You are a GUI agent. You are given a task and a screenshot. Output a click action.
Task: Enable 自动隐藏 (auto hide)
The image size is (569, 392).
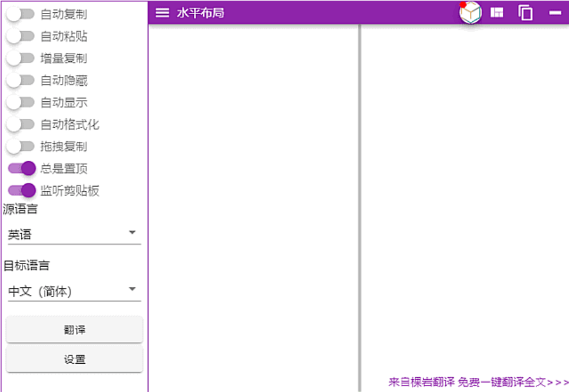pyautogui.click(x=18, y=80)
